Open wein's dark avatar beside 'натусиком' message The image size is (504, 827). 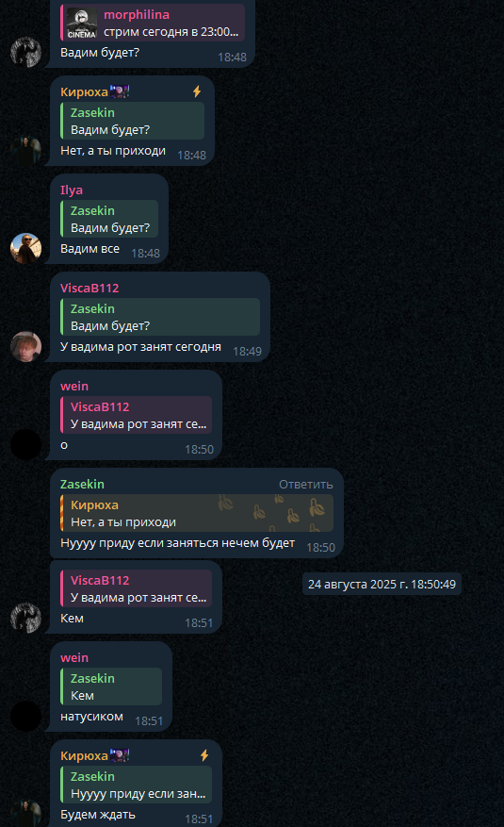(x=25, y=716)
